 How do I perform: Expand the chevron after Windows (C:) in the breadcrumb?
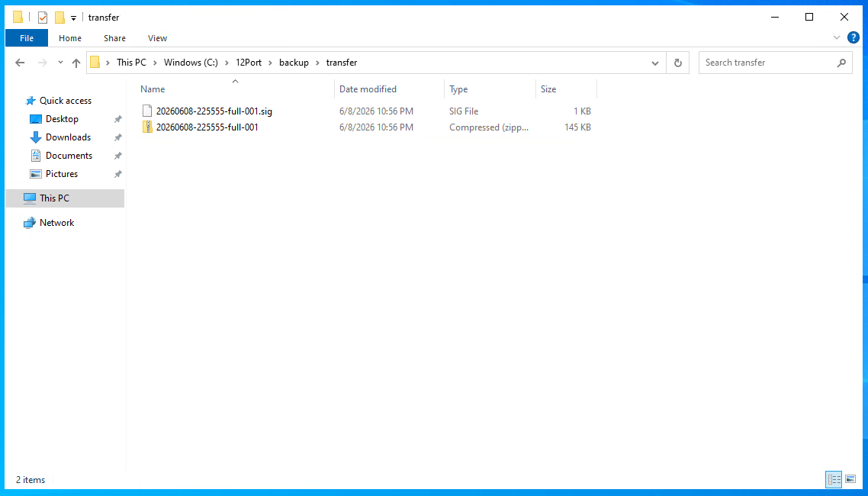(227, 63)
